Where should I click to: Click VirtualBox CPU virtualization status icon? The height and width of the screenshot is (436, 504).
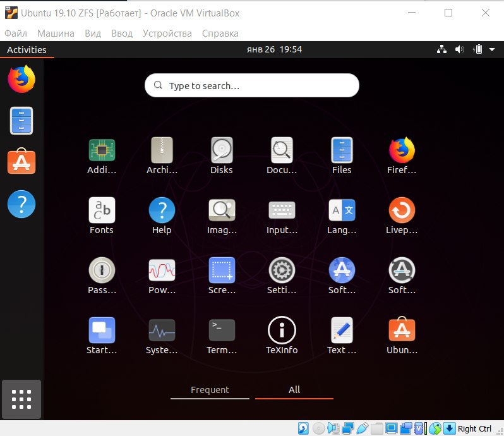(x=420, y=428)
